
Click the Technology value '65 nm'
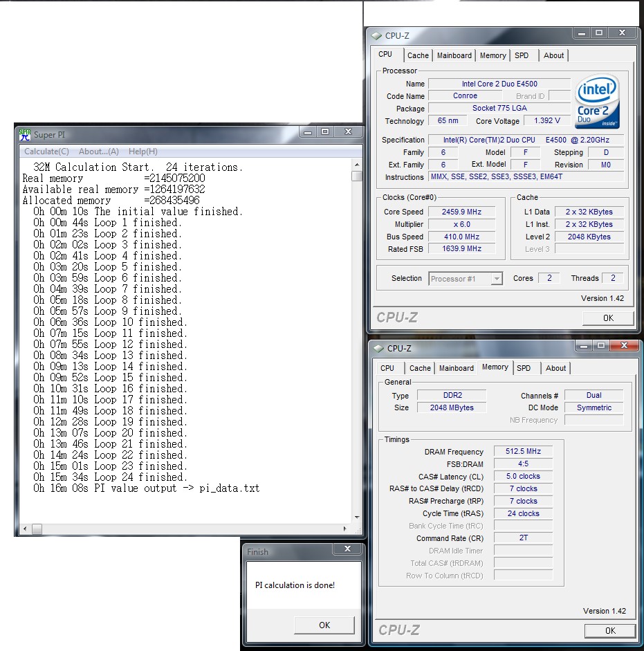point(448,121)
